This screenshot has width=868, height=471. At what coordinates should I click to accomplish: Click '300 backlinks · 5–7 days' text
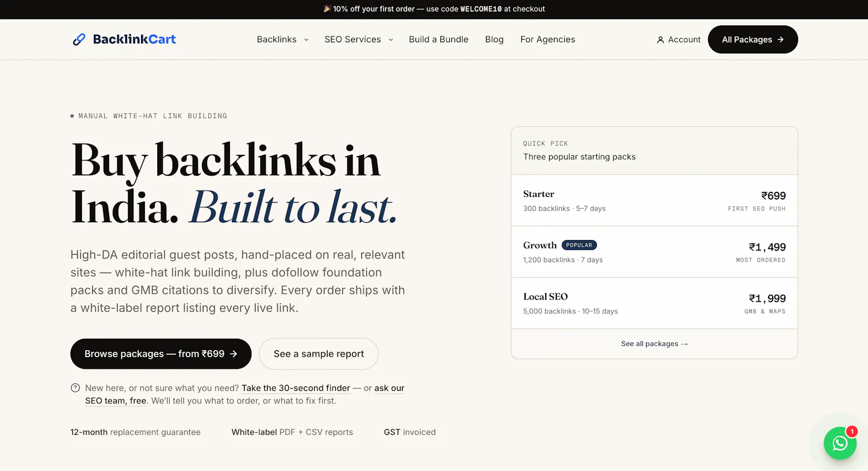point(564,209)
